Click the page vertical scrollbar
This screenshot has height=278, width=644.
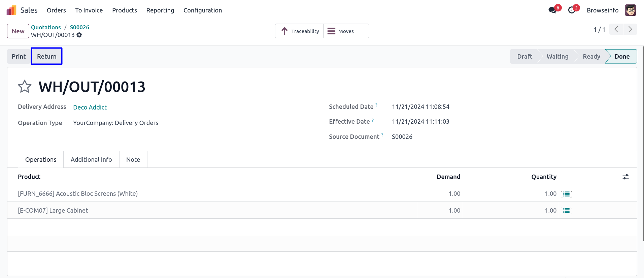(643, 144)
